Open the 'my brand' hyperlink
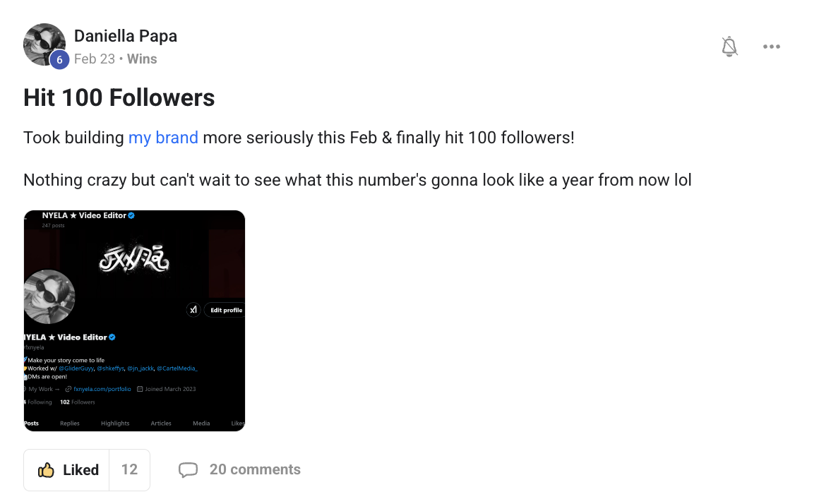The width and height of the screenshot is (819, 504). [x=163, y=138]
